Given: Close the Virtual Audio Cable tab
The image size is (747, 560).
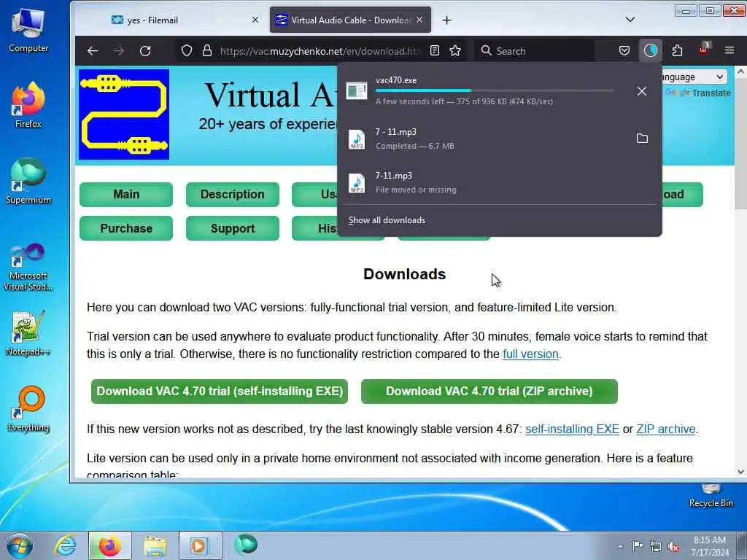Looking at the screenshot, I should (419, 20).
